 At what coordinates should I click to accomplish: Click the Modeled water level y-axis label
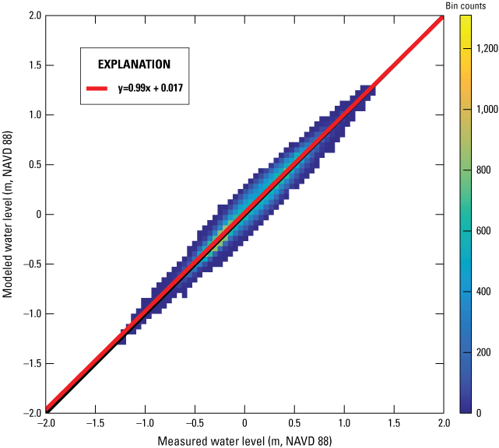tap(8, 213)
